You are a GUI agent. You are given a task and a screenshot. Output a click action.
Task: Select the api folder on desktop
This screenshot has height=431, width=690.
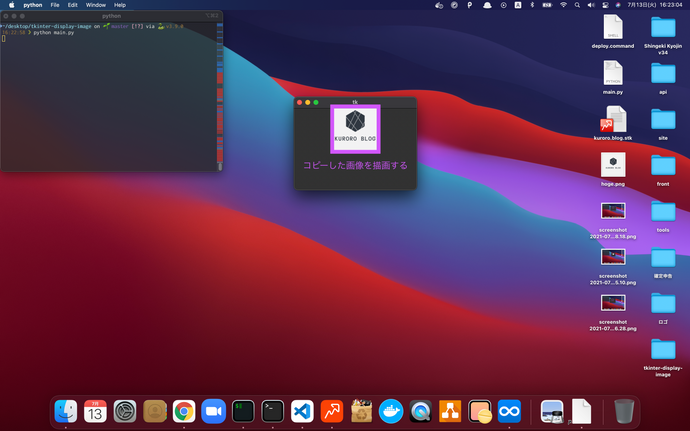click(x=663, y=77)
